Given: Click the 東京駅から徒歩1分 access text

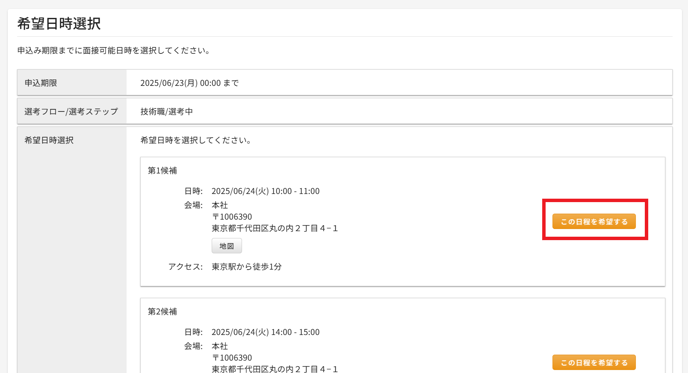Looking at the screenshot, I should [x=247, y=266].
